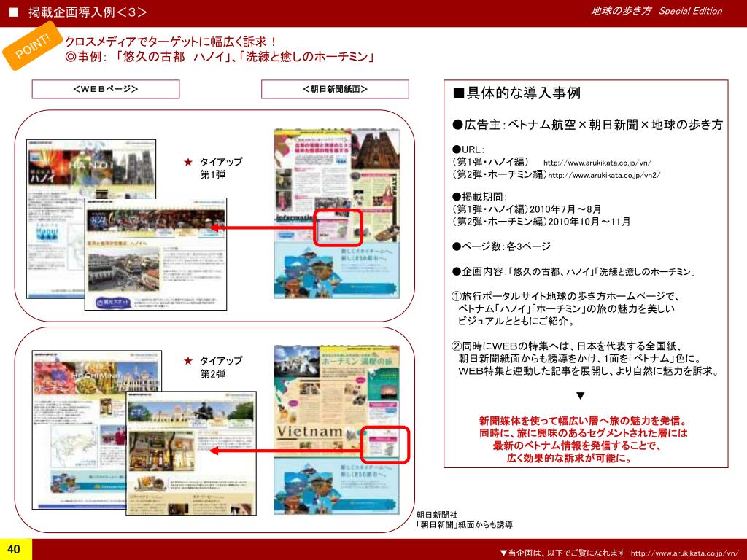Click the black down triangle in the details box
The width and height of the screenshot is (747, 560).
[x=580, y=396]
